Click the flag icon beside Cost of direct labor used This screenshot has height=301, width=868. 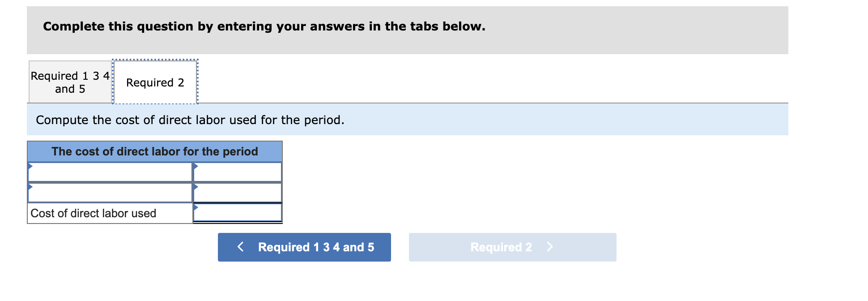pos(196,207)
